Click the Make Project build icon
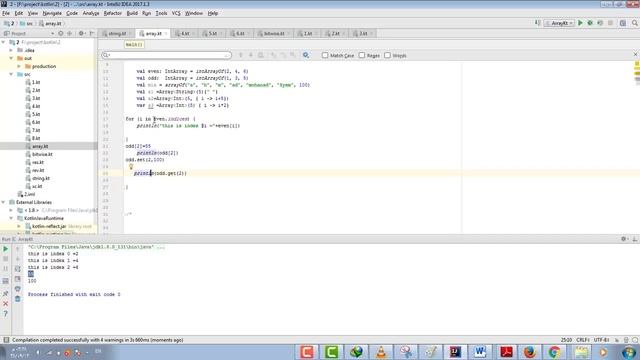The height and width of the screenshot is (360, 640). pyautogui.click(x=538, y=23)
